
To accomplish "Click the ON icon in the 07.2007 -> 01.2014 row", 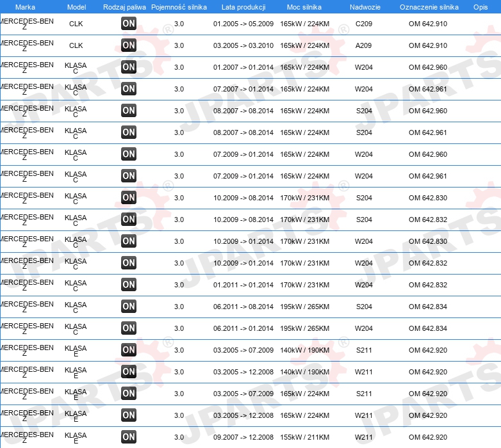I will (x=129, y=89).
